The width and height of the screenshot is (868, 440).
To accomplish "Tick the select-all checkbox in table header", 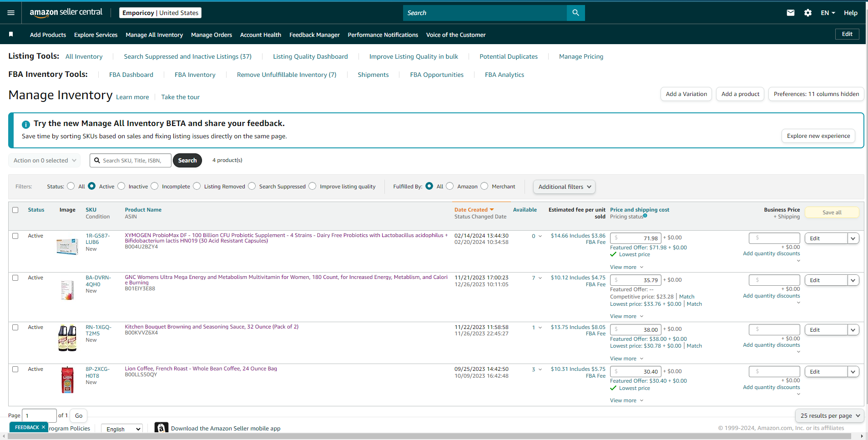I will pos(15,210).
